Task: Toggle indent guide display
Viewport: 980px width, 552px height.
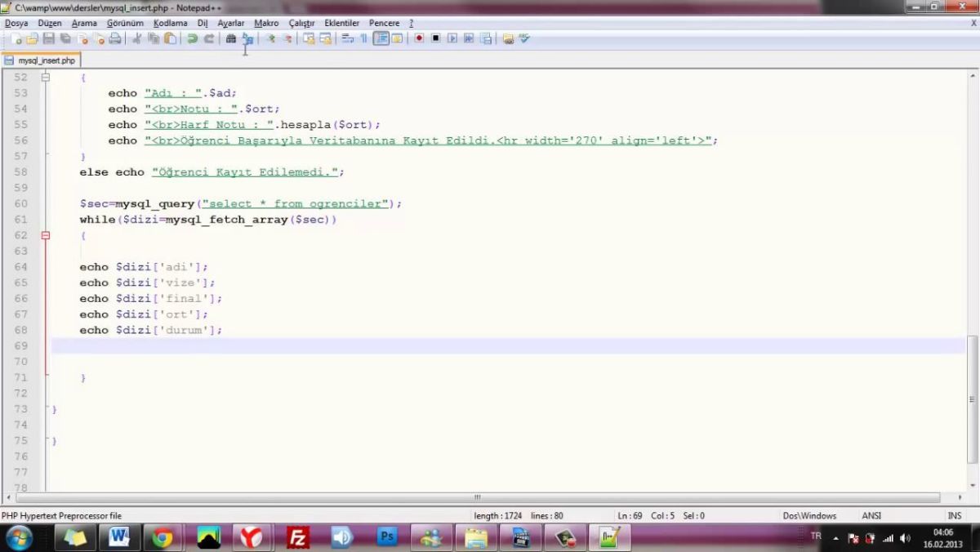Action: [381, 38]
